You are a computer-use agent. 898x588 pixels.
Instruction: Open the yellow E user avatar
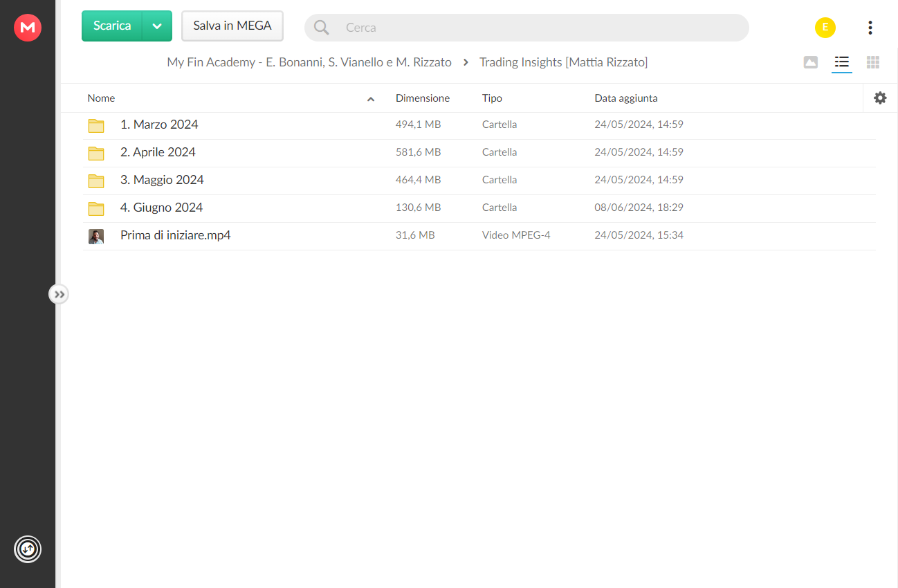tap(825, 28)
